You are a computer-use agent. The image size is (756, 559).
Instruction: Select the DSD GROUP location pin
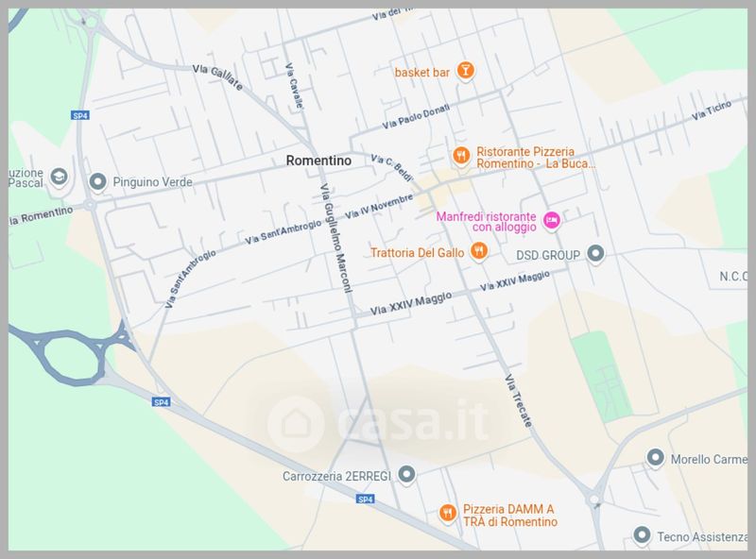coord(595,253)
